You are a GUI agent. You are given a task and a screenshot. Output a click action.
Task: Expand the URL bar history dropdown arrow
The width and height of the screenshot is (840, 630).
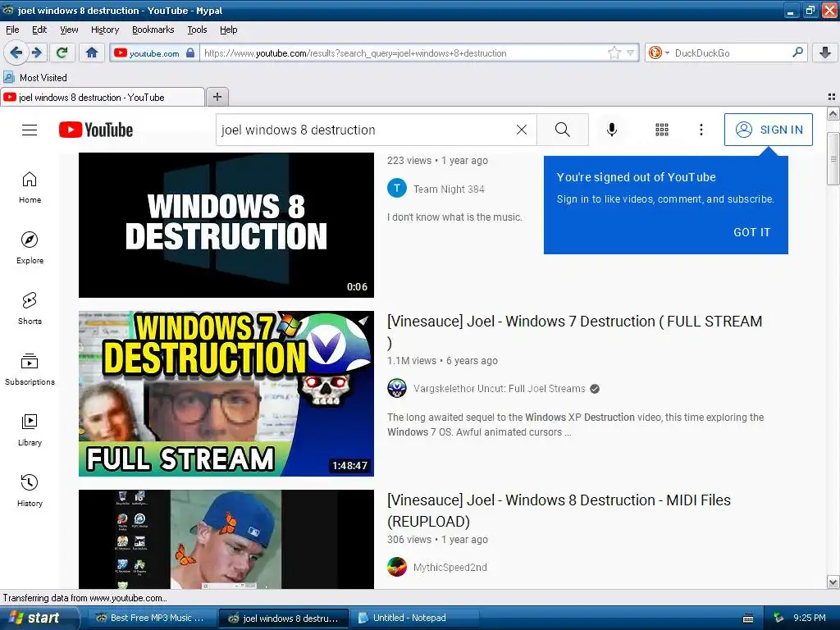pyautogui.click(x=631, y=52)
